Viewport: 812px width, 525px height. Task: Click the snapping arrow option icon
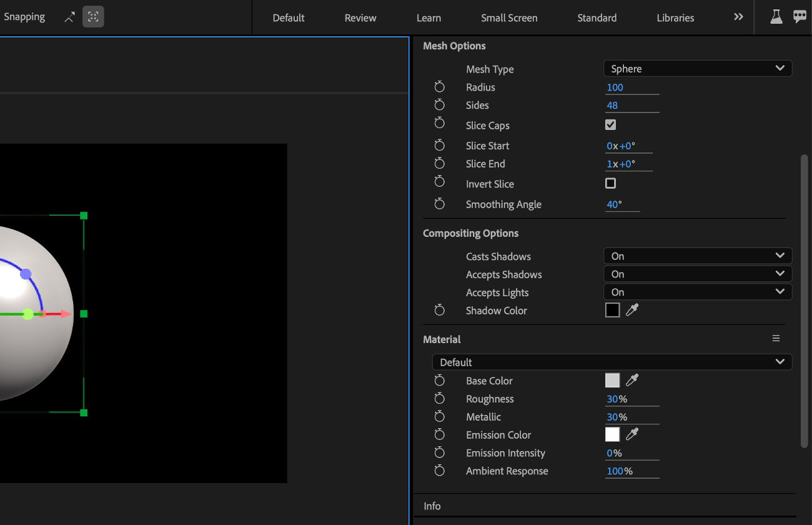70,17
